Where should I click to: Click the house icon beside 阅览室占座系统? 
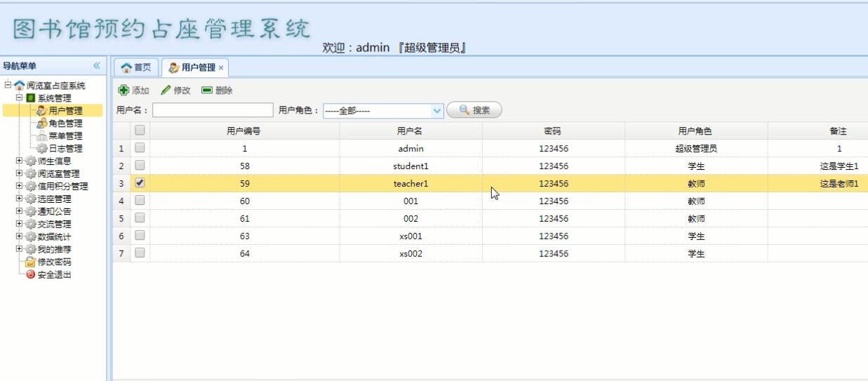point(19,86)
